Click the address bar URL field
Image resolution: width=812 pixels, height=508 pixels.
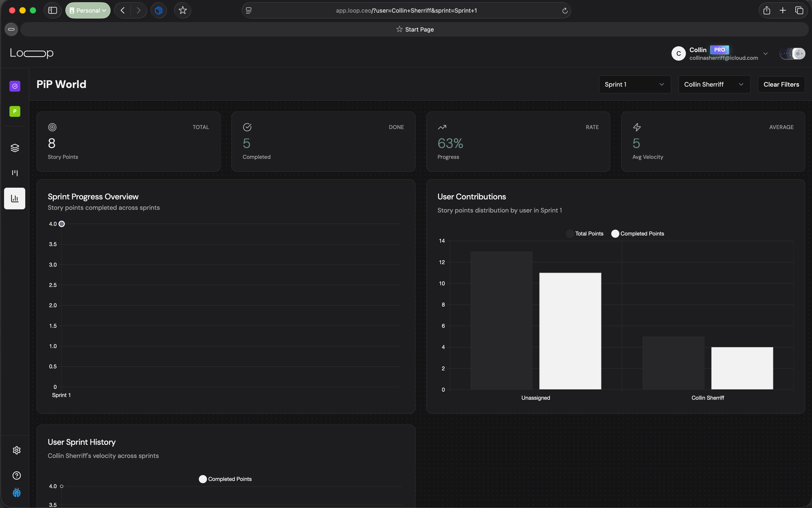pyautogui.click(x=406, y=10)
